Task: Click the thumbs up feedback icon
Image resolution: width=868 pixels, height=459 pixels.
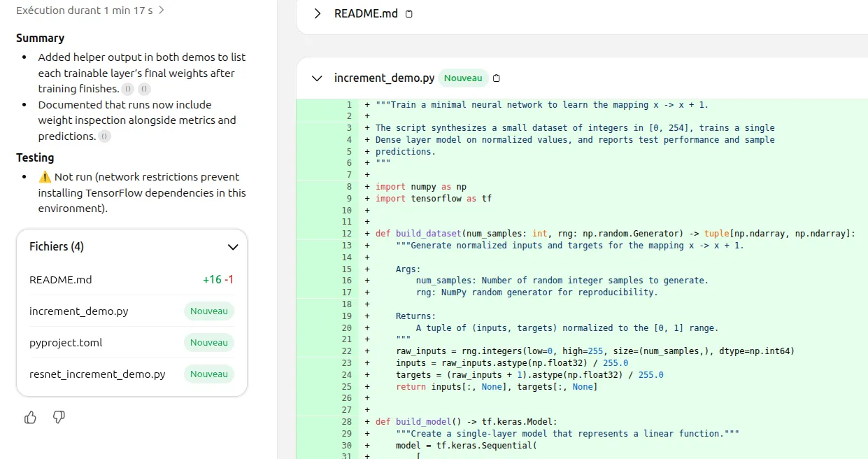Action: (30, 418)
